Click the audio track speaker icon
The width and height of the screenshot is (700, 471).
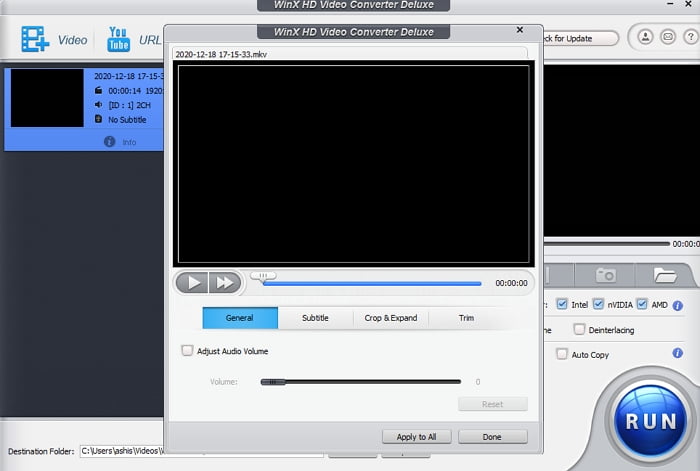coord(99,104)
